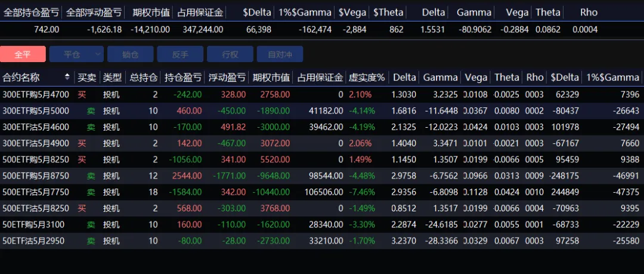The image size is (644, 274).
Task: Click 卖 indicator on 50ETF购5月3100 row
Action: (91, 225)
